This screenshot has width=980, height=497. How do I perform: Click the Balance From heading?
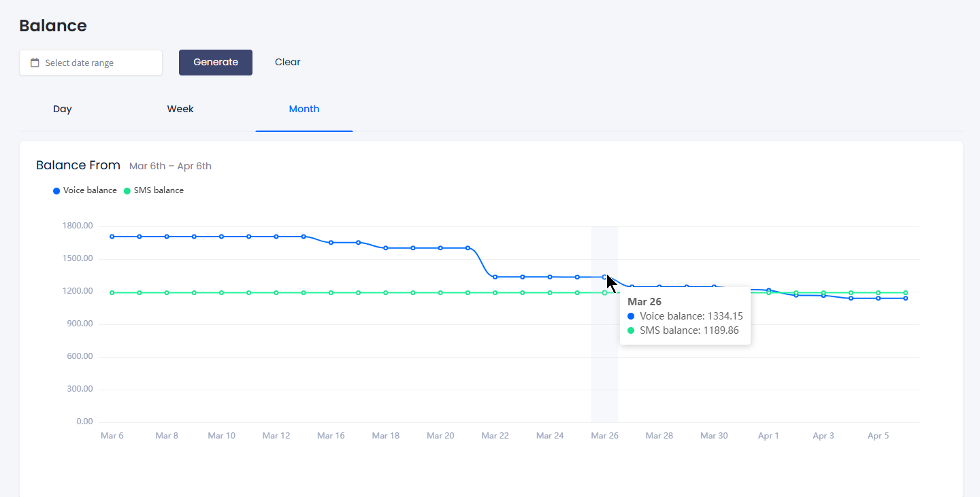pyautogui.click(x=78, y=165)
